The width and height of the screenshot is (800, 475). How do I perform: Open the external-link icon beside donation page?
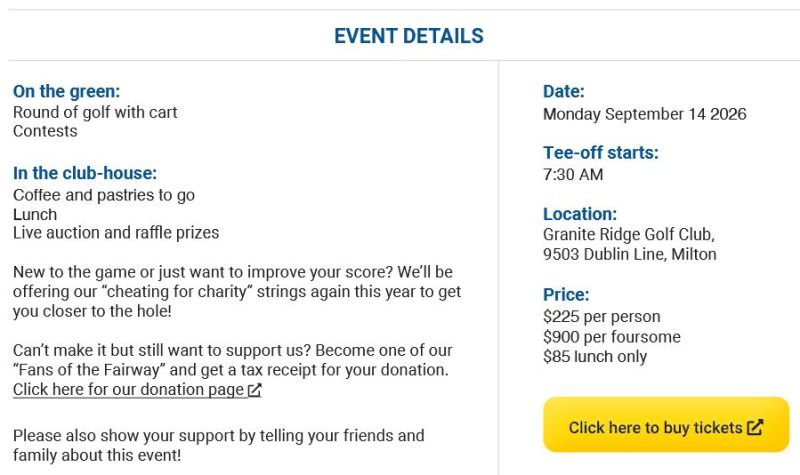click(255, 390)
